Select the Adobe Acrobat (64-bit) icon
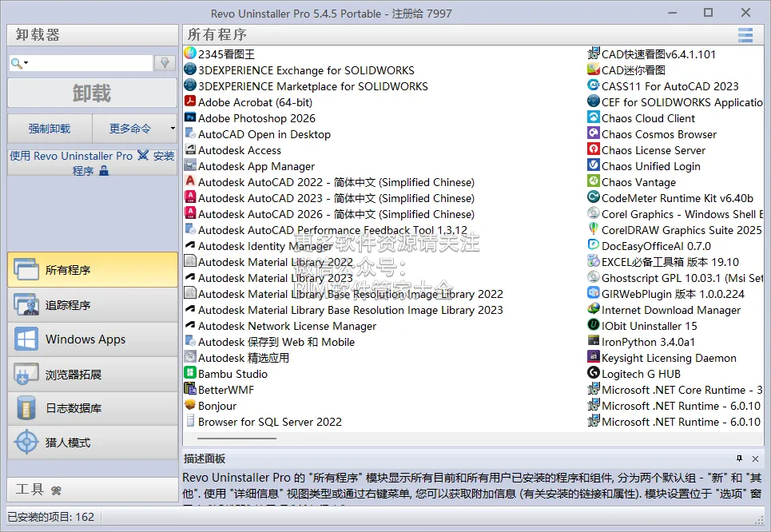The height and width of the screenshot is (532, 771). tap(190, 101)
